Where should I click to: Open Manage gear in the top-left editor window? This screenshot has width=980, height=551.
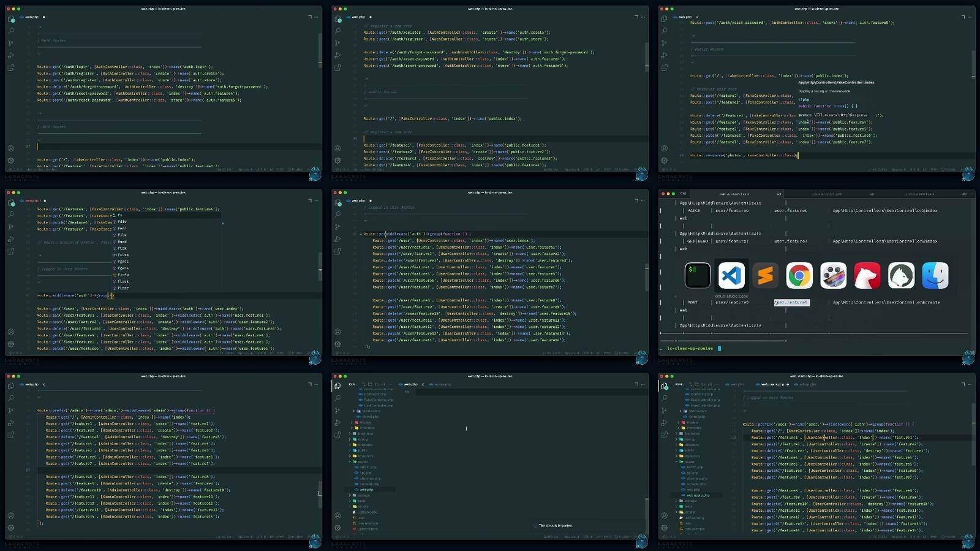(x=11, y=161)
